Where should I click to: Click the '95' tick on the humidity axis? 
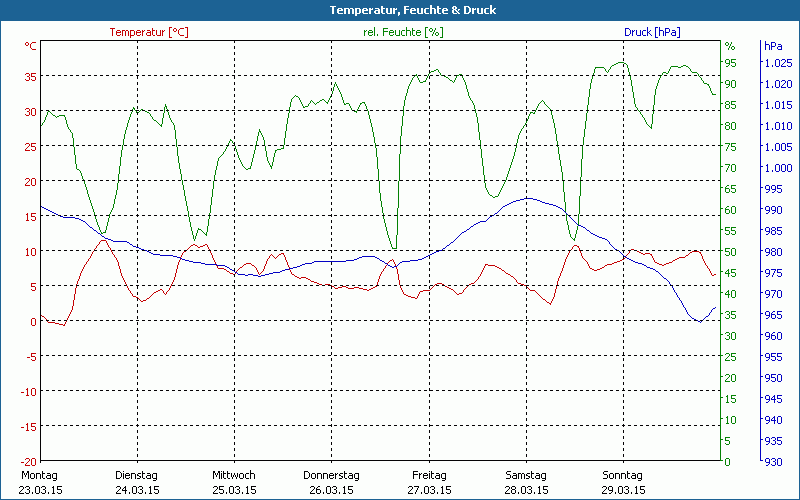tap(731, 63)
